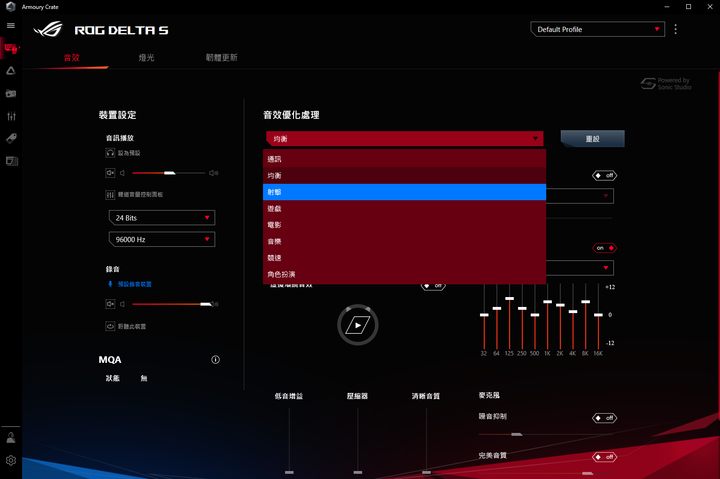Open the three-dot profile options menu

(x=675, y=29)
